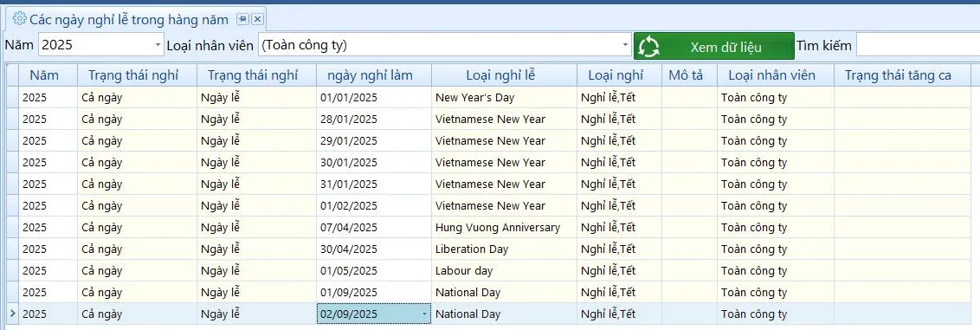980x330 pixels.
Task: Select the 07/04/2025 date cell
Action: point(374,228)
